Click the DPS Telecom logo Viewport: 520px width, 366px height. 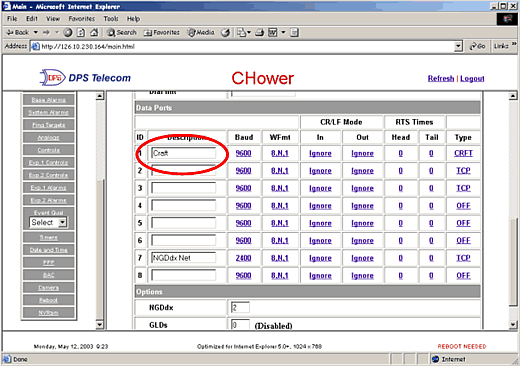[86, 78]
